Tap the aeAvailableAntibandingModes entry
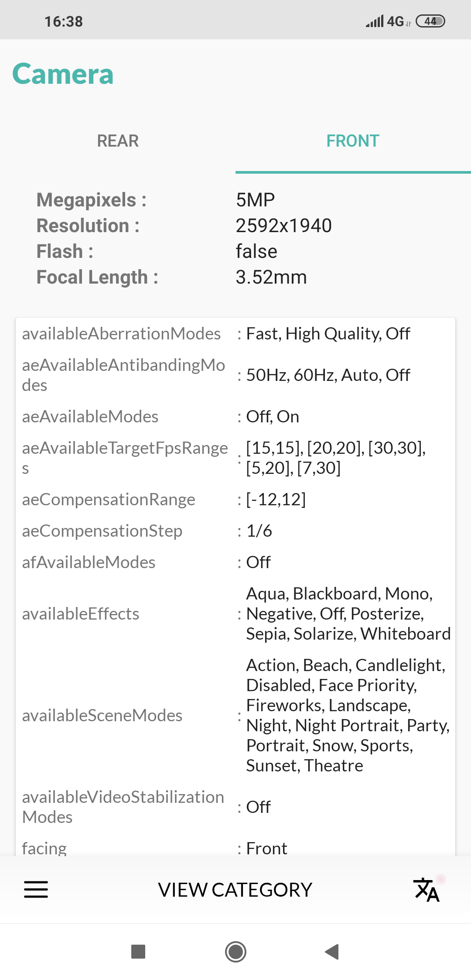Image resolution: width=471 pixels, height=980 pixels. tap(123, 375)
